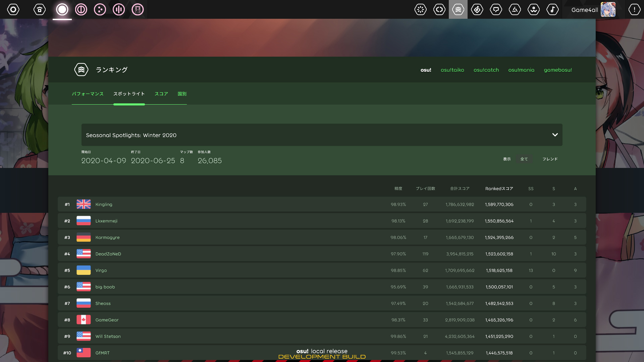Toggle the highlighted rankings toolbar icon
This screenshot has height=362, width=644.
(x=458, y=9)
